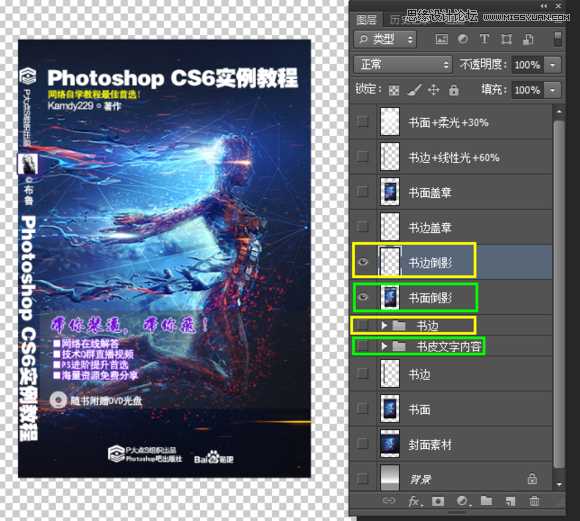
Task: Click the layers panel scrollbar track
Action: (x=559, y=294)
